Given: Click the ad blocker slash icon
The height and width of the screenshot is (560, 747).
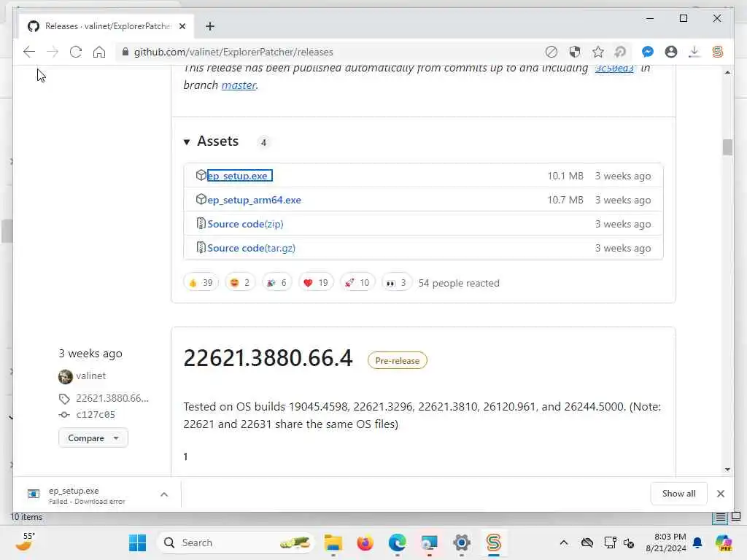Looking at the screenshot, I should 551,52.
